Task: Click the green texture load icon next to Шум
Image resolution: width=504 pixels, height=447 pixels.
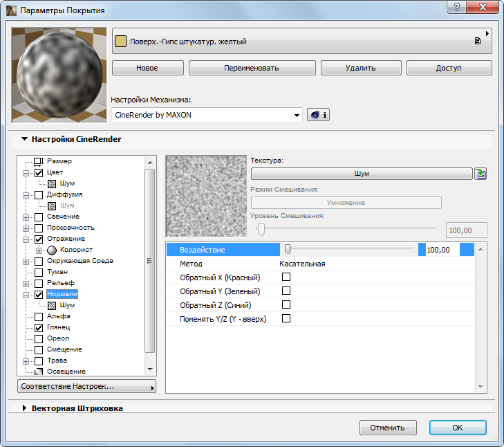Action: (481, 174)
